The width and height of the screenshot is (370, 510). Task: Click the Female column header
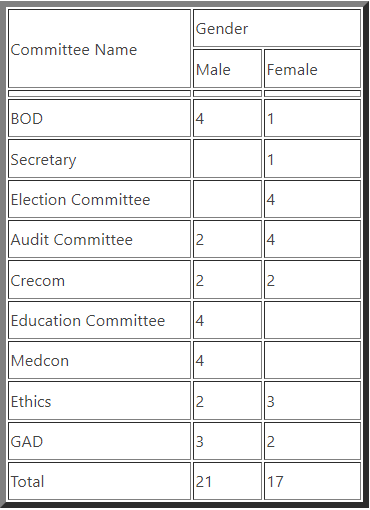pos(312,69)
